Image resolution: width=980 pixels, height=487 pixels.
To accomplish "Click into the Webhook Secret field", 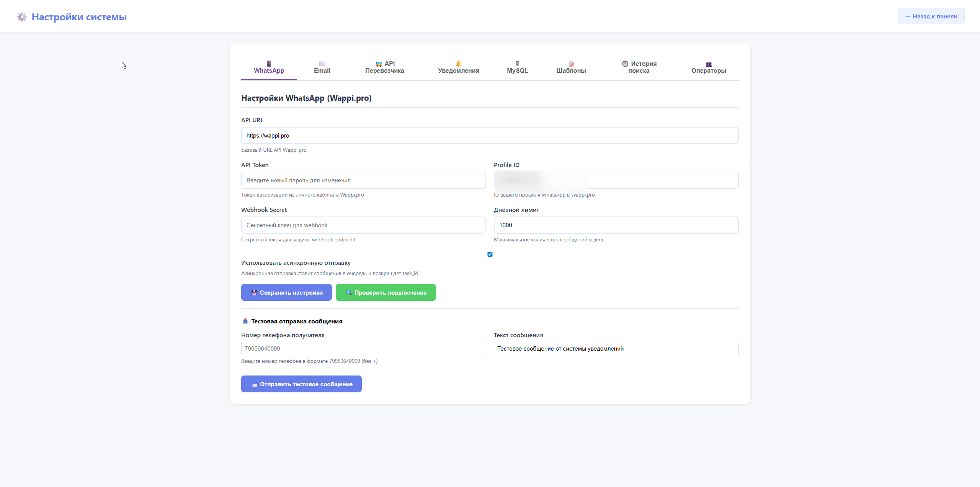I will (x=363, y=225).
